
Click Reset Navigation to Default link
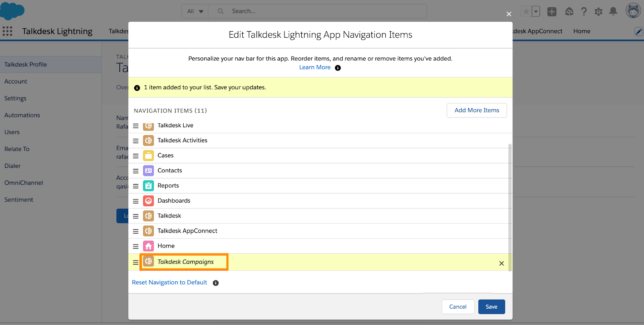169,282
